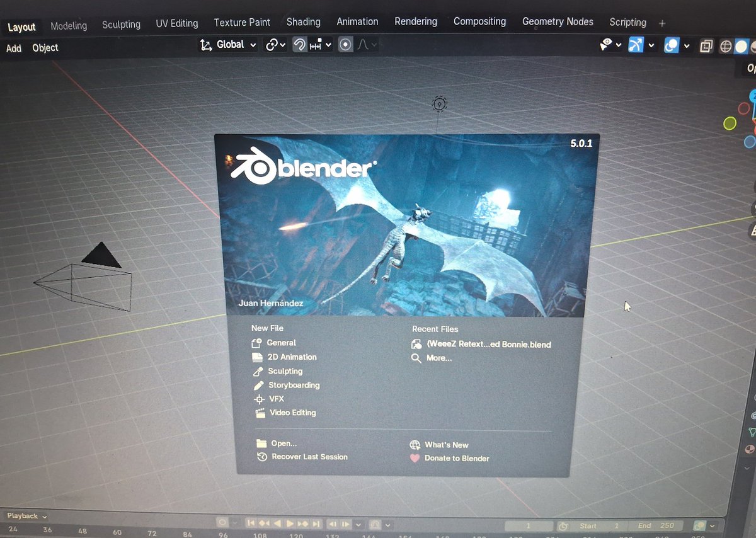Viewport: 756px width, 538px height.
Task: Open the Shading workspace tab
Action: coord(303,21)
